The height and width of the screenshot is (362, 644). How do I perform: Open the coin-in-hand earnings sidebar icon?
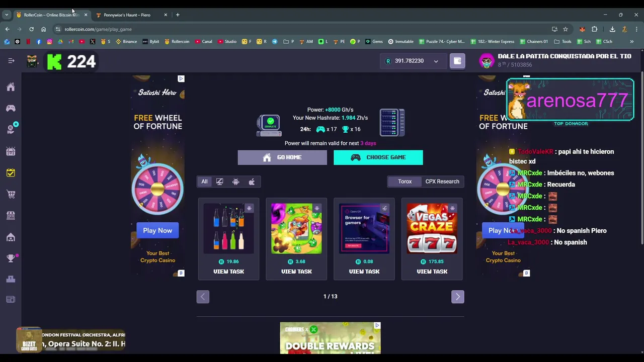tap(11, 129)
